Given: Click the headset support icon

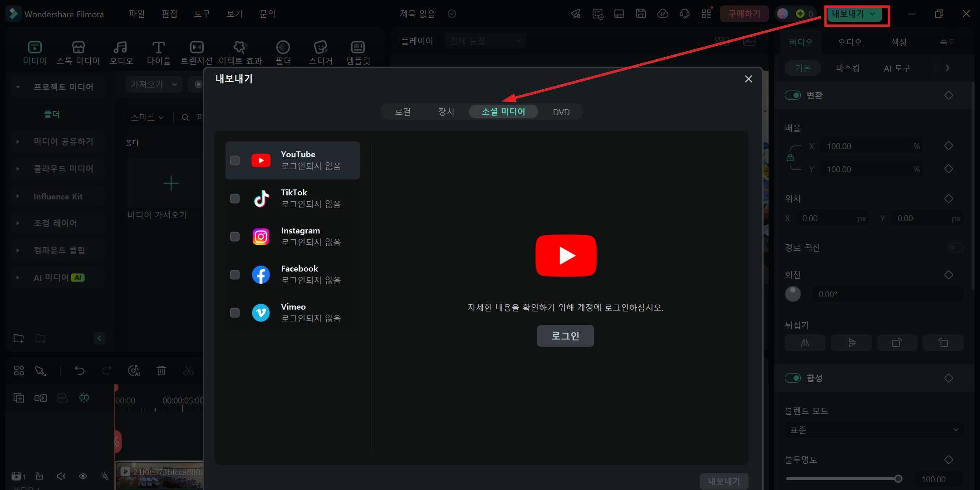Looking at the screenshot, I should [685, 14].
